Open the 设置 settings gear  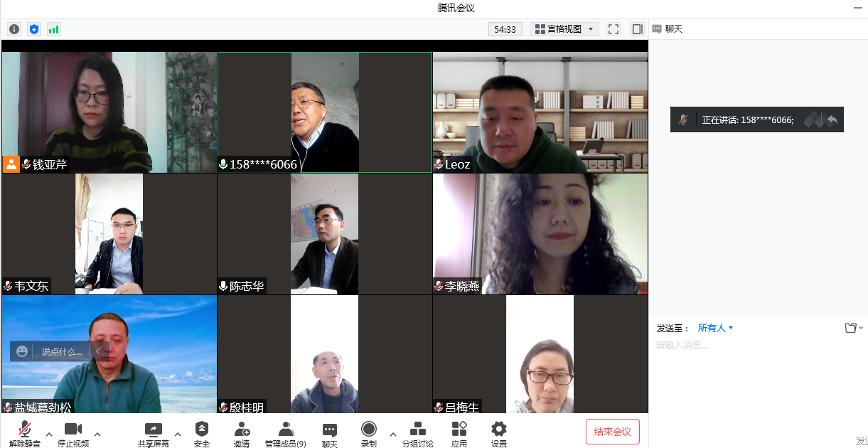point(499,433)
